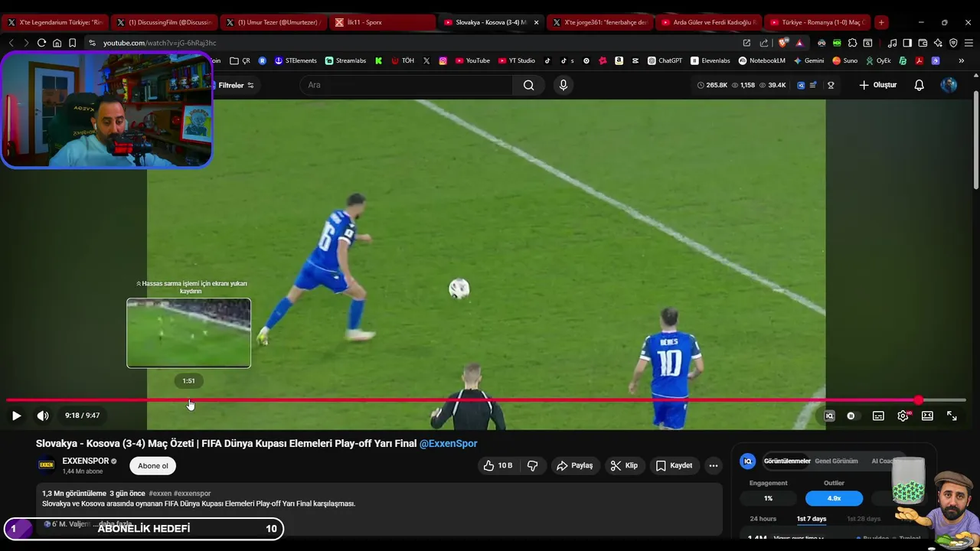Save the video using Kaydet
This screenshot has width=980, height=551.
point(674,465)
